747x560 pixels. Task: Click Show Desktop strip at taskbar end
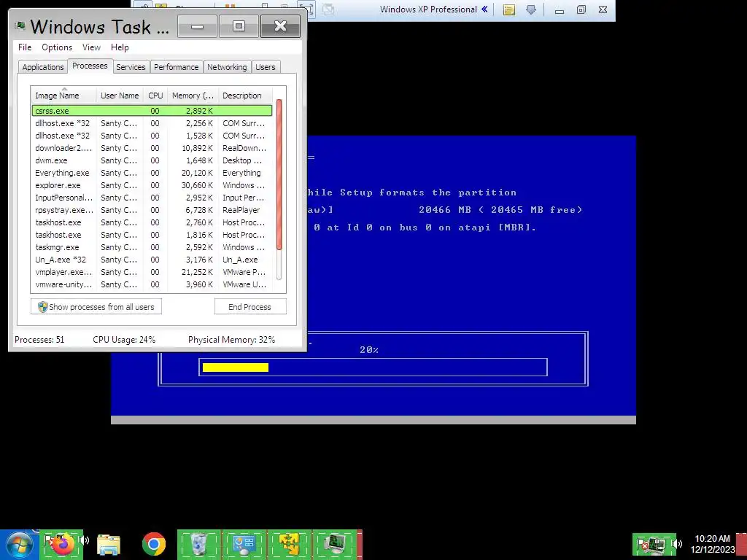pyautogui.click(x=742, y=545)
